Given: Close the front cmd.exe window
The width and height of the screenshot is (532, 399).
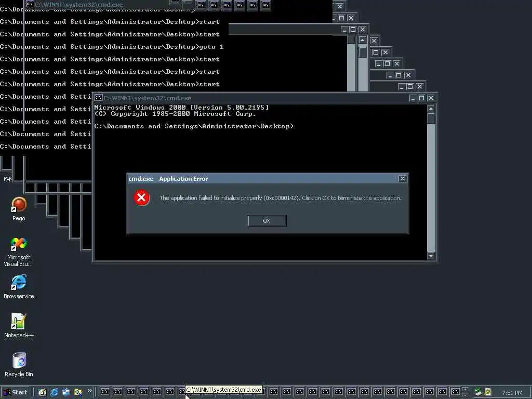Looking at the screenshot, I should point(431,98).
